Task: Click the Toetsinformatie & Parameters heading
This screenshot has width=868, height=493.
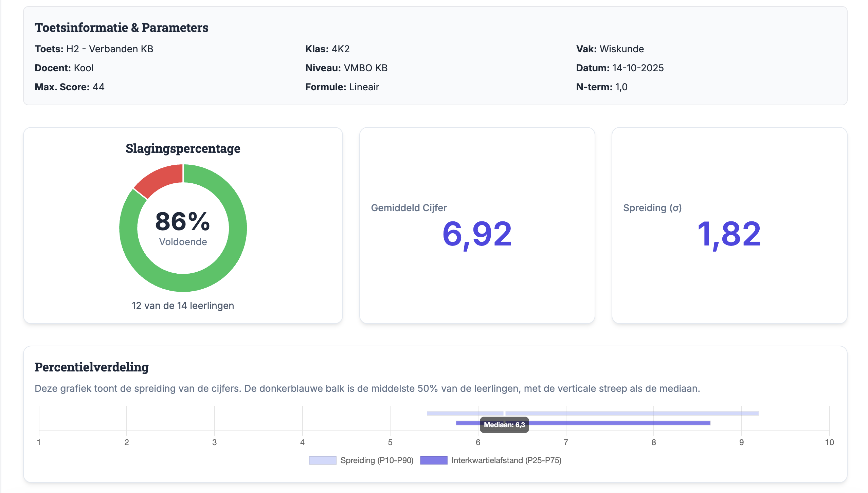Action: tap(121, 28)
